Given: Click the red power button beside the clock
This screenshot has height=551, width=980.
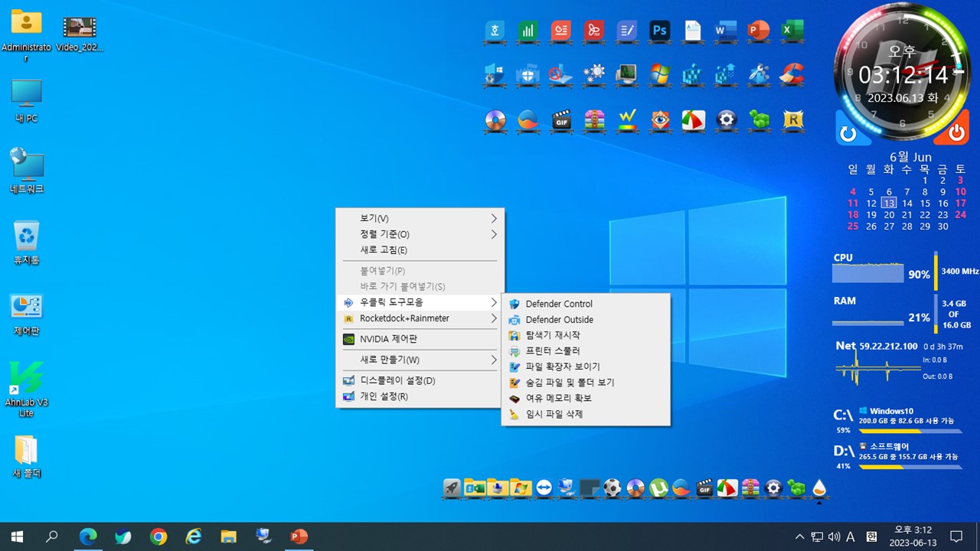Looking at the screenshot, I should pyautogui.click(x=956, y=134).
